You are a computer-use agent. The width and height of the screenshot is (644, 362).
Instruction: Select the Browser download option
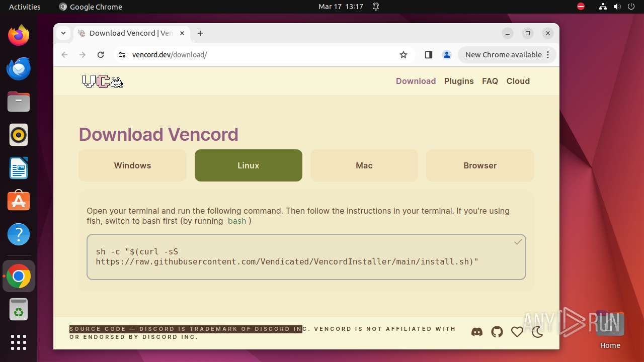[x=480, y=165]
